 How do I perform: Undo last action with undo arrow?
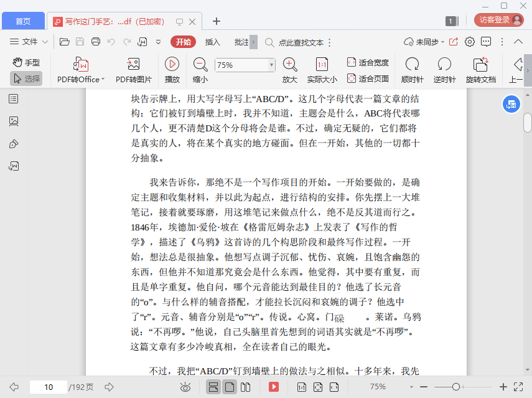point(111,42)
